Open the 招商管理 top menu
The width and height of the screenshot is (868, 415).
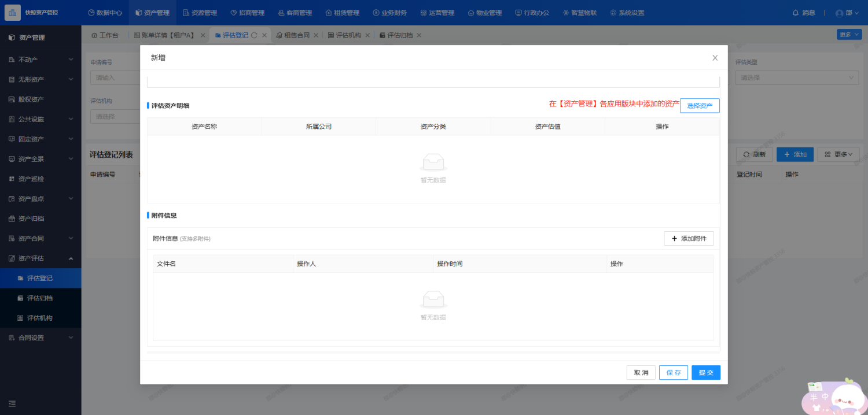(247, 13)
